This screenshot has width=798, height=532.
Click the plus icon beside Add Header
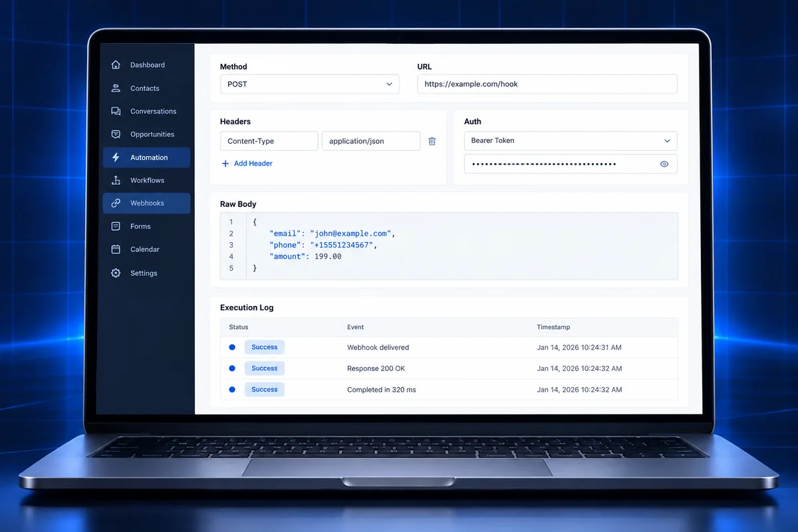(x=225, y=164)
